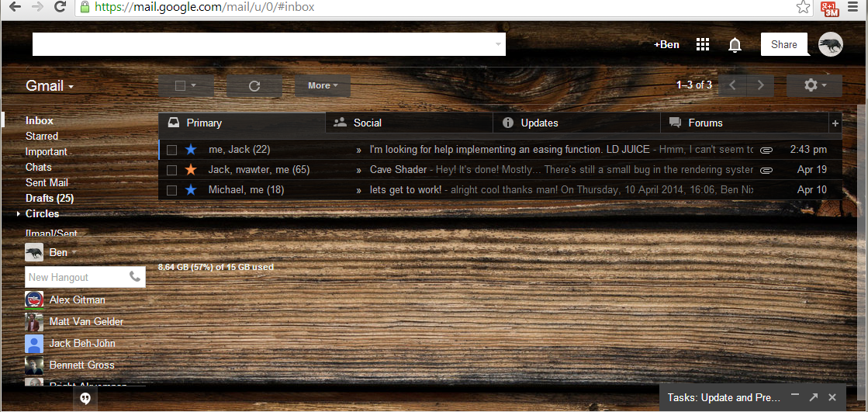Go back using the browser back arrow

coord(16,7)
